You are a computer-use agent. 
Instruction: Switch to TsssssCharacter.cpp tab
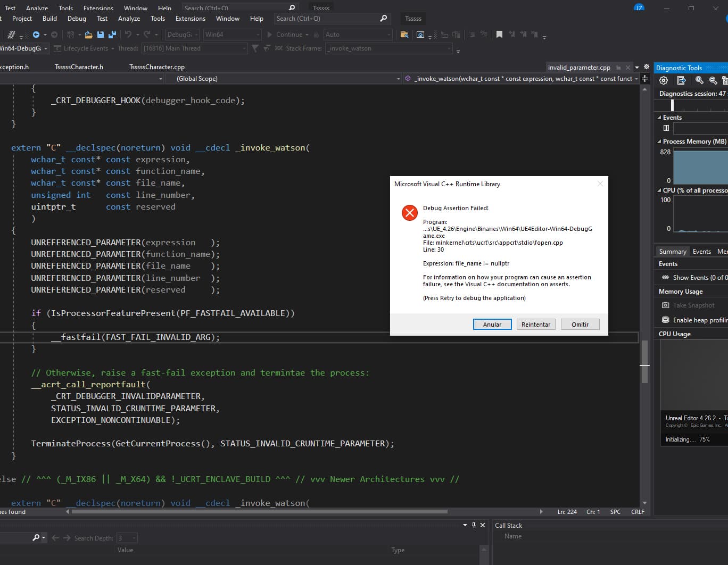click(156, 67)
